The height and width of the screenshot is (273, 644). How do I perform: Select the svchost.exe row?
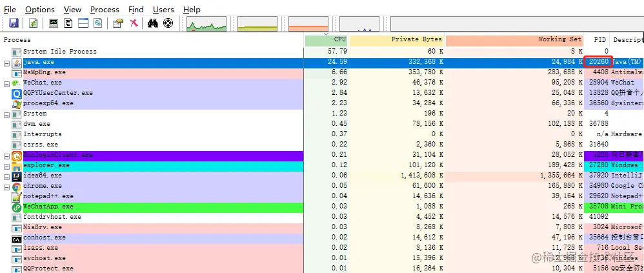[322, 258]
